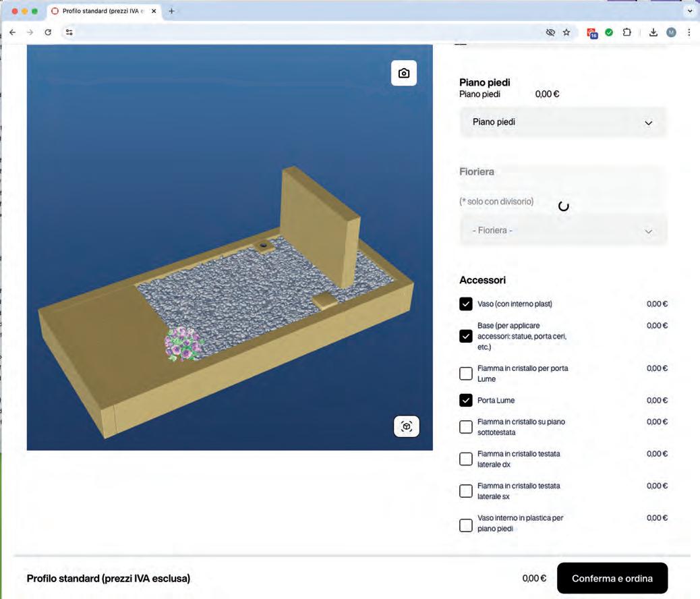Uncheck Porta Lume accessory
The image size is (700, 599).
coord(465,400)
